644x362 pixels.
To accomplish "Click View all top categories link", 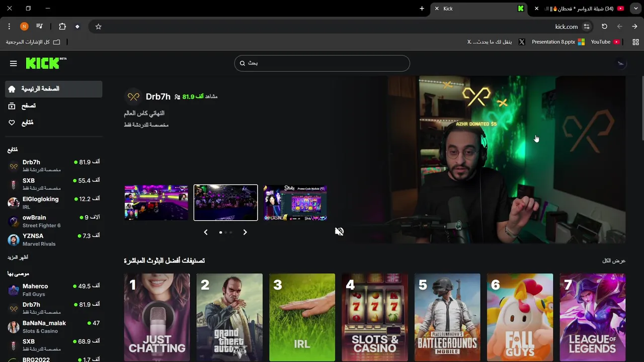I will [614, 260].
